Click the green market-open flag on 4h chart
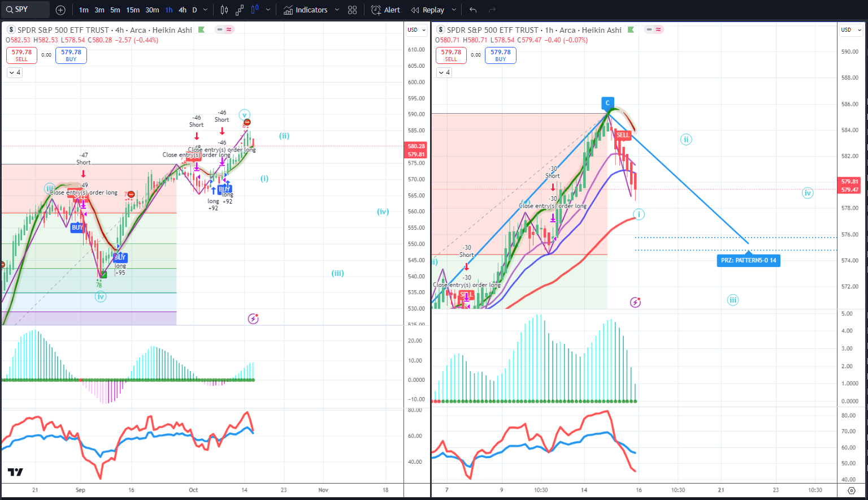Screen dimensions: 868x500 (201, 30)
